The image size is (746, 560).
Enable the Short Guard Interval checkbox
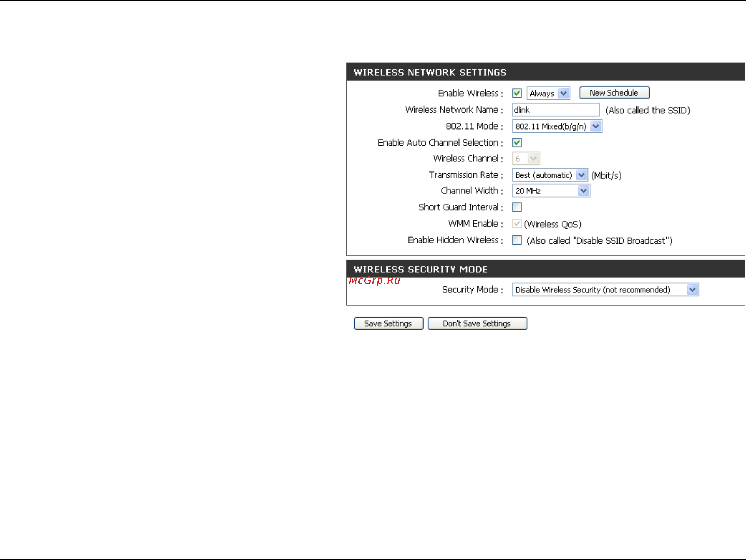click(517, 207)
